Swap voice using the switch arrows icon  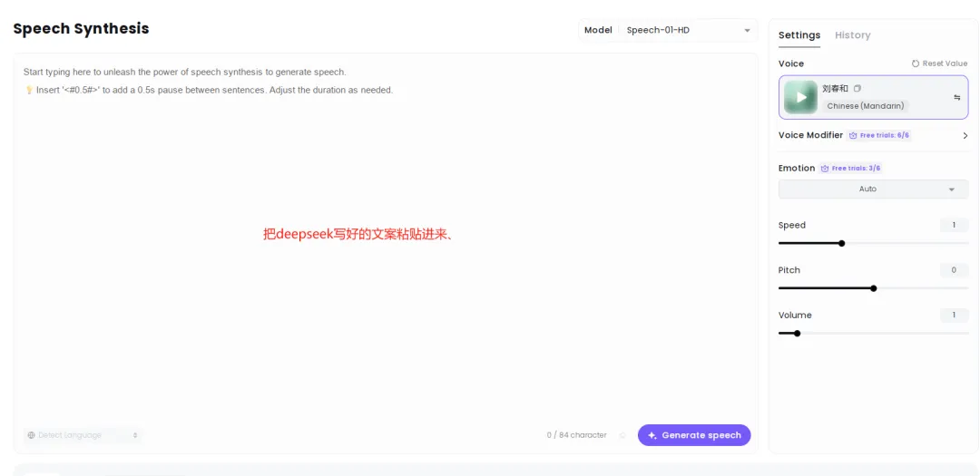tap(957, 97)
